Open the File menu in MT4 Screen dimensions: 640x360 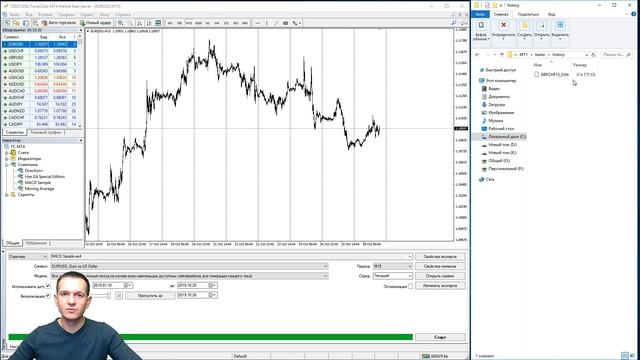pyautogui.click(x=15, y=15)
